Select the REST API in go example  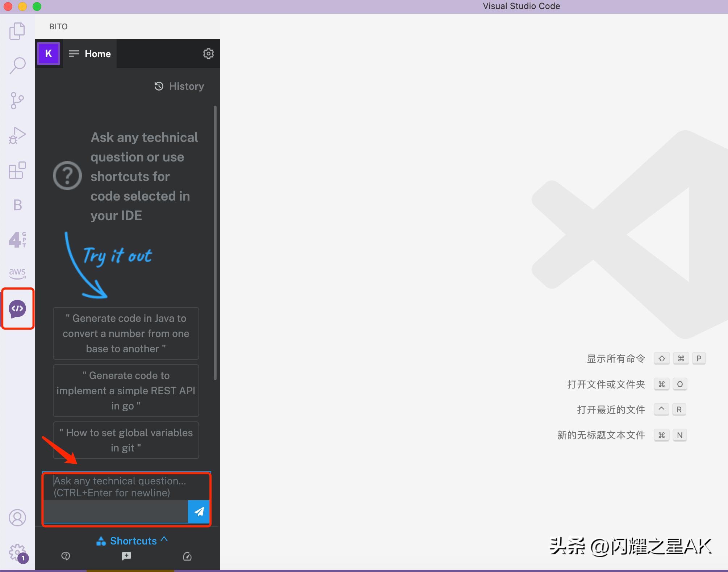[126, 391]
